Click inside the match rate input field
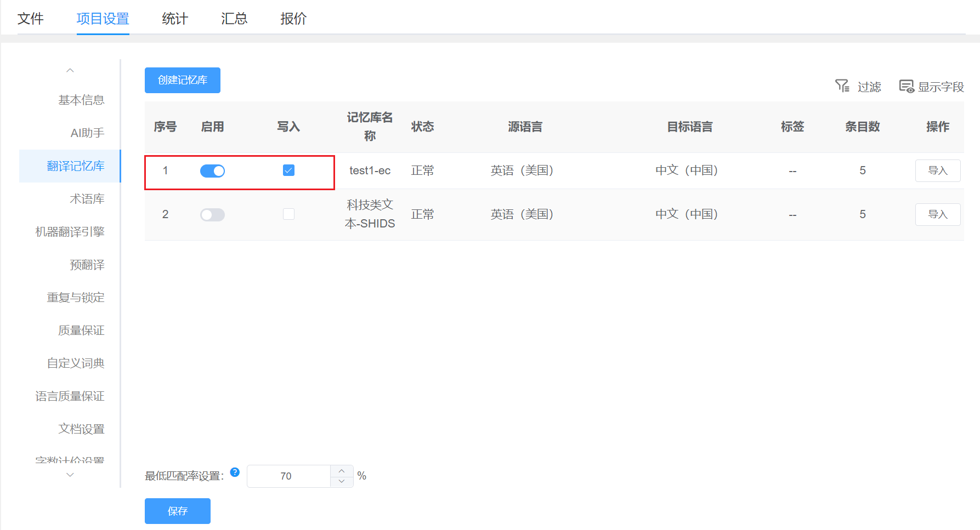 coord(288,476)
